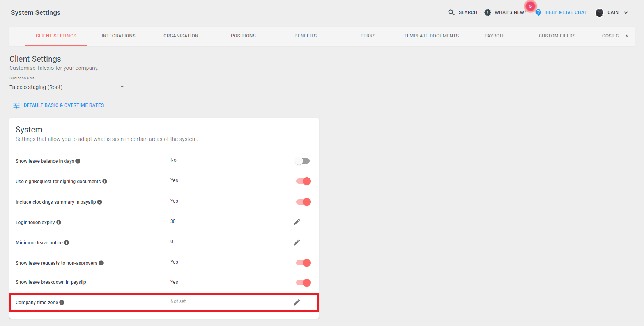Show info for leave requests to non-approvers
Screen dimensions: 644x326
[101, 263]
